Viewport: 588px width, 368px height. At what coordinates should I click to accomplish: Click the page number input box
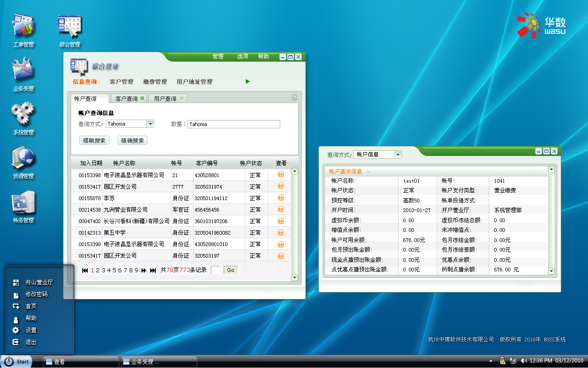pos(215,270)
